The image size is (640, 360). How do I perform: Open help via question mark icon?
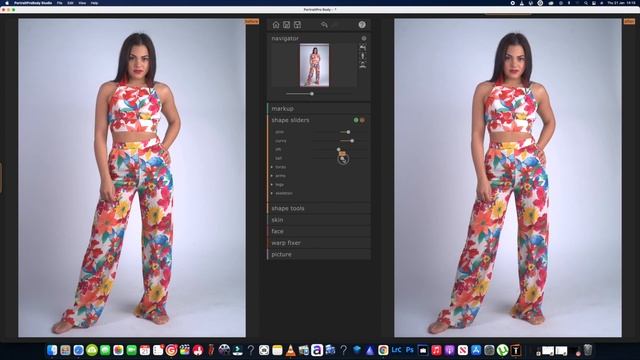[362, 25]
